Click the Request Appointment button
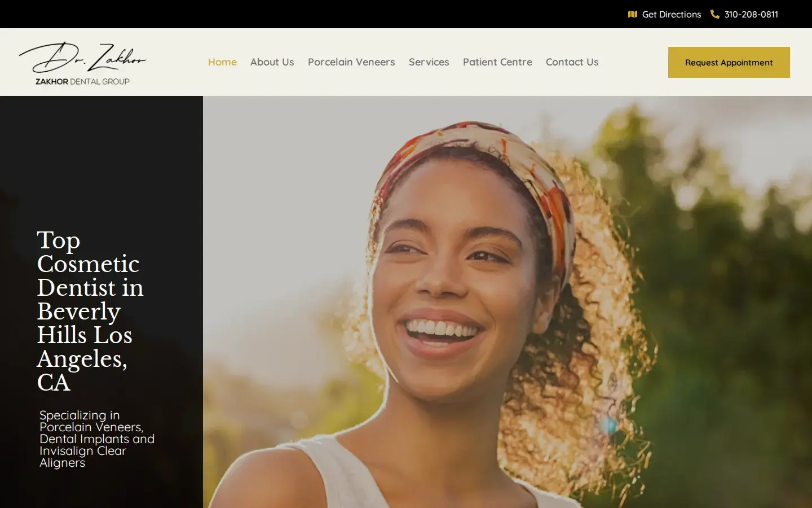 729,62
